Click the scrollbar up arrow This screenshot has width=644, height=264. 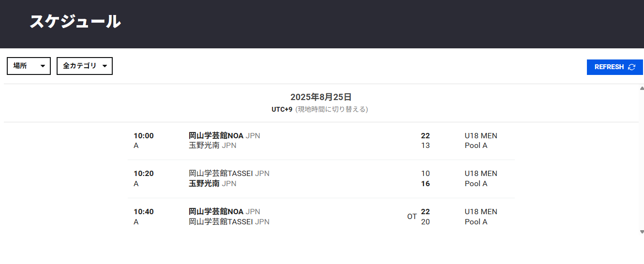click(x=642, y=88)
